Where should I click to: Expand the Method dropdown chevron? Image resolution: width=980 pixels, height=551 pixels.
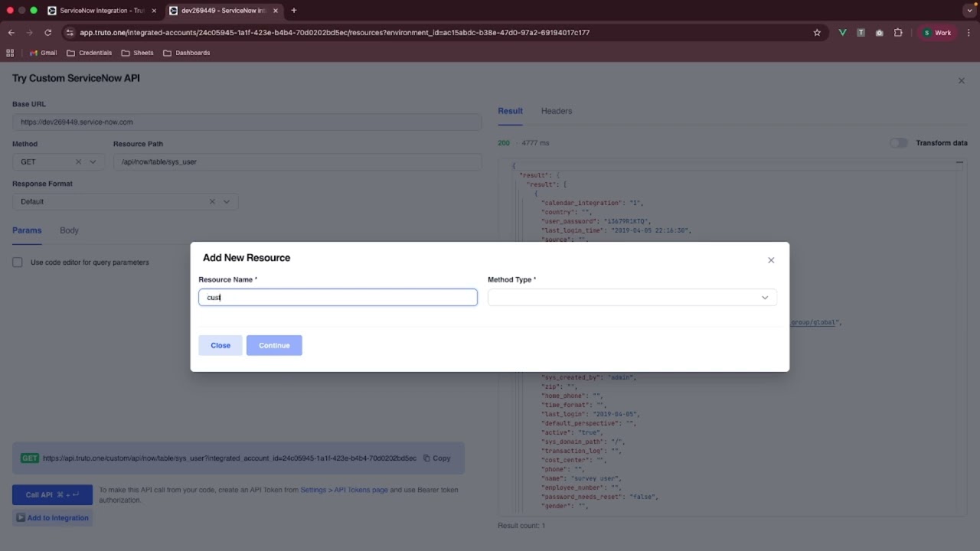coord(93,161)
